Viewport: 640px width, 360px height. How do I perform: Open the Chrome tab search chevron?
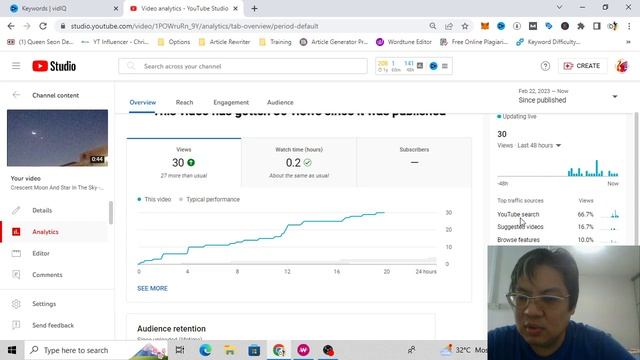560,7
